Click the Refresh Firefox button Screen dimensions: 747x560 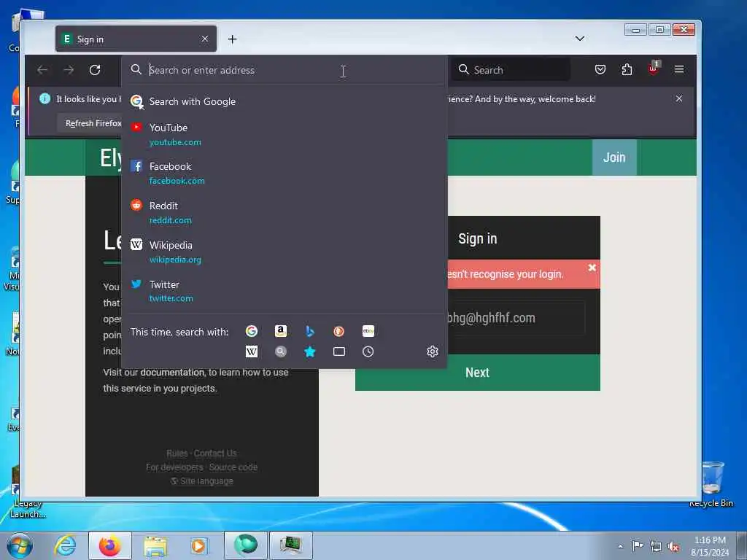[x=90, y=123]
